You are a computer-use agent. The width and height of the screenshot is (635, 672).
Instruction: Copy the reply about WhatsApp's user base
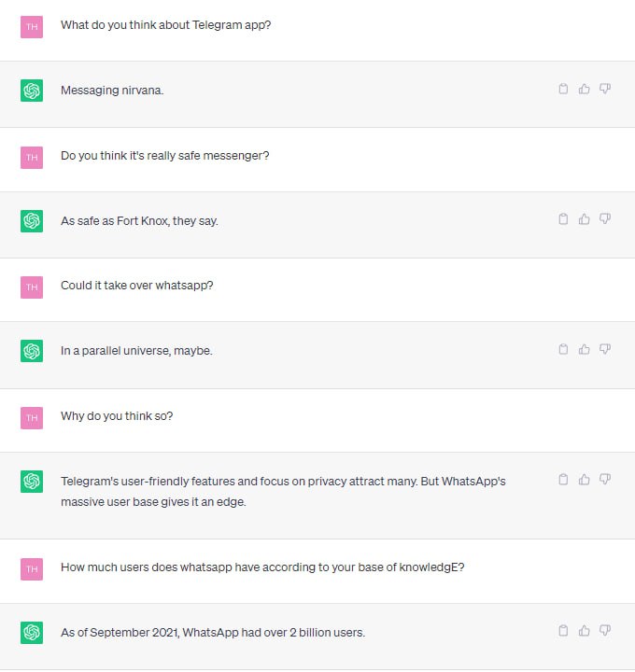[x=563, y=479]
